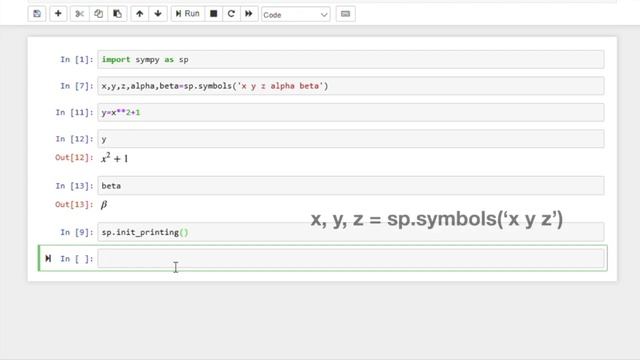This screenshot has height=360, width=640.
Task: Open the command palette keyboard icon
Action: (345, 14)
